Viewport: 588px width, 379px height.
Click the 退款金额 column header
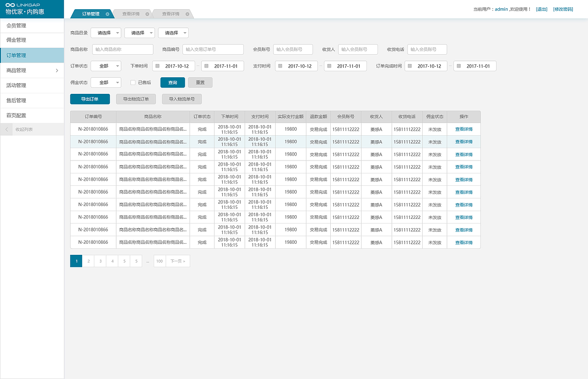click(318, 117)
